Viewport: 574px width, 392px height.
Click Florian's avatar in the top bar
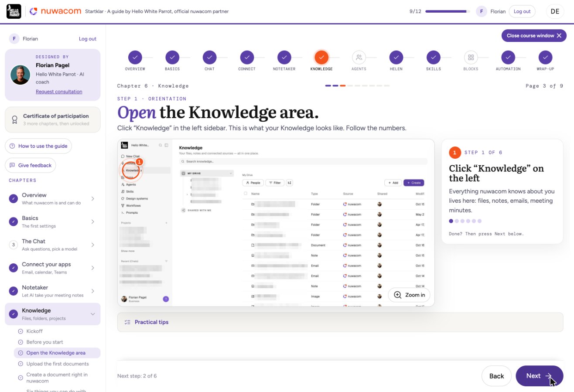pyautogui.click(x=482, y=11)
